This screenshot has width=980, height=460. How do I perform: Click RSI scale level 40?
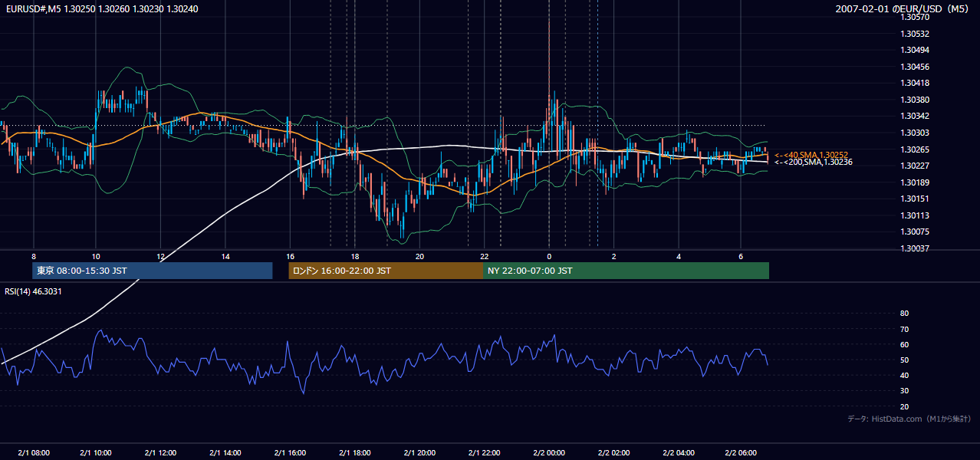[904, 376]
